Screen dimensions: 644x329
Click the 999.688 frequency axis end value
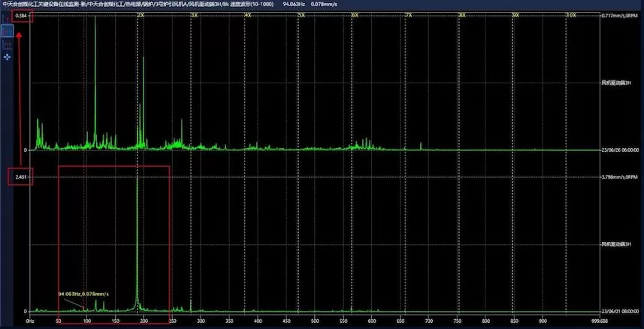click(x=621, y=320)
